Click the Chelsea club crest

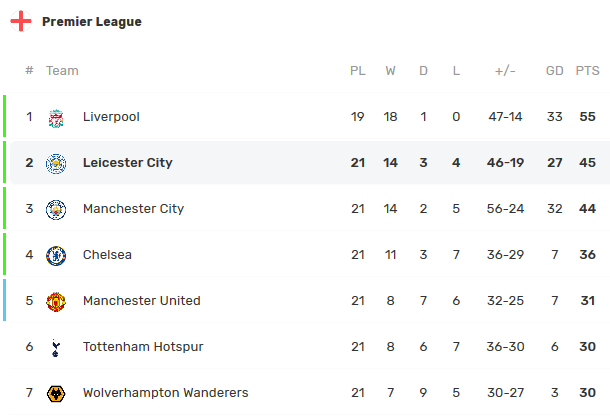[x=56, y=255]
